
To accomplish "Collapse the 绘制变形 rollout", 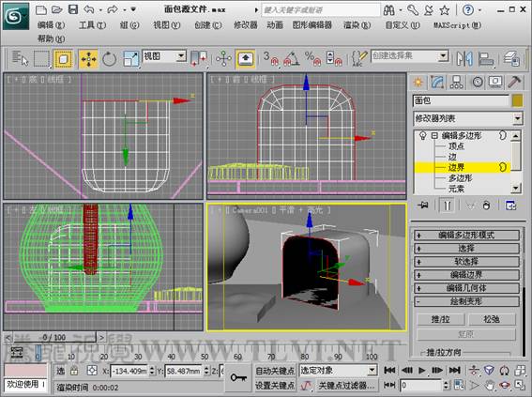I will coord(466,301).
